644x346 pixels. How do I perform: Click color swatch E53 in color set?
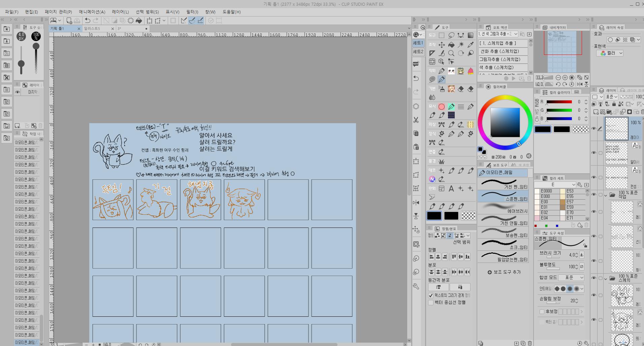pyautogui.click(x=573, y=191)
